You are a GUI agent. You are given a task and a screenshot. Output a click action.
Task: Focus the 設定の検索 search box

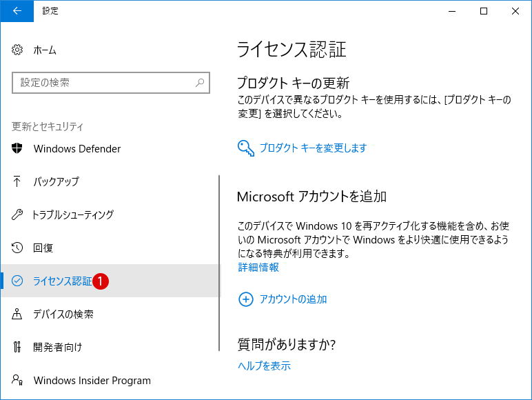111,83
